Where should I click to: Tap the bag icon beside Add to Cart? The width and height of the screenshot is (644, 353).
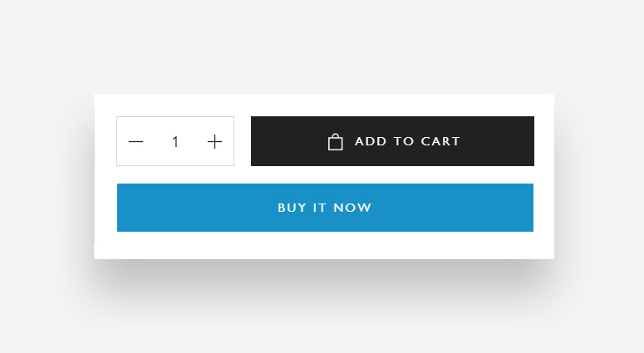[x=336, y=142]
